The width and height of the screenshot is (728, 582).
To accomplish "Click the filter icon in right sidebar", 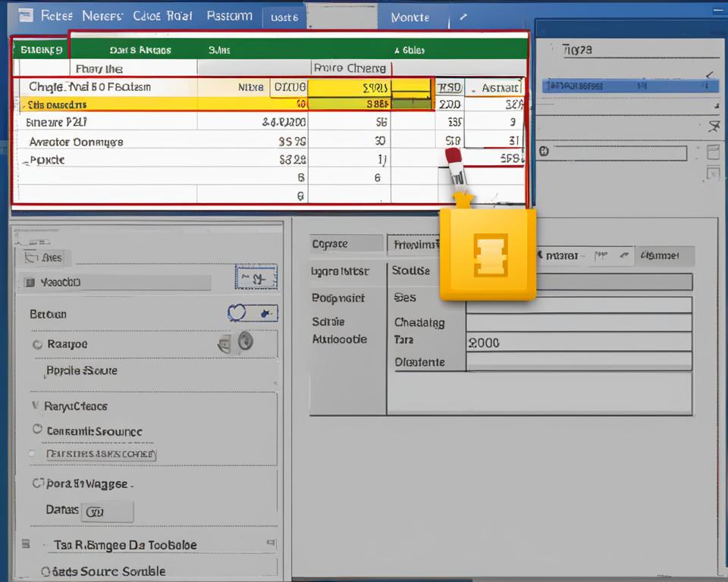I will [714, 127].
